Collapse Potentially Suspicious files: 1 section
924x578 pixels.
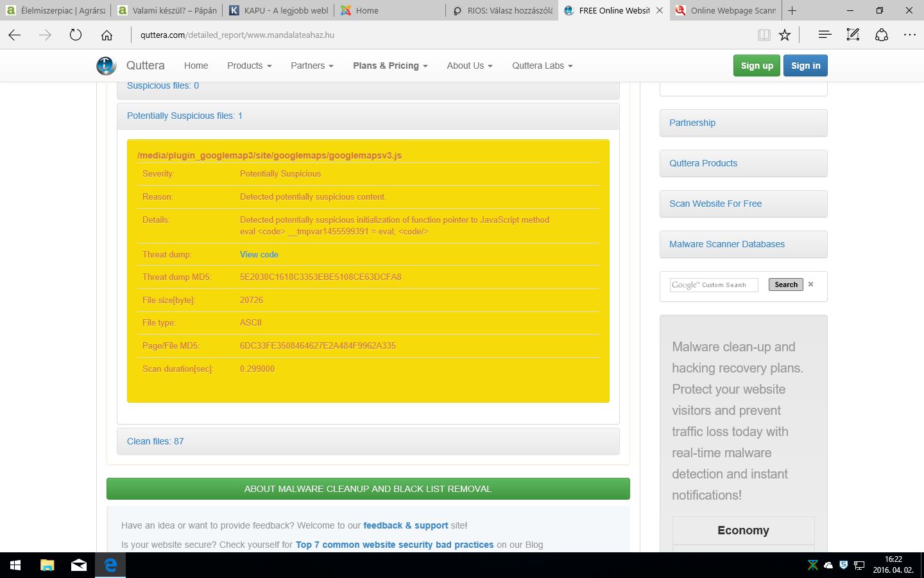pyautogui.click(x=185, y=116)
